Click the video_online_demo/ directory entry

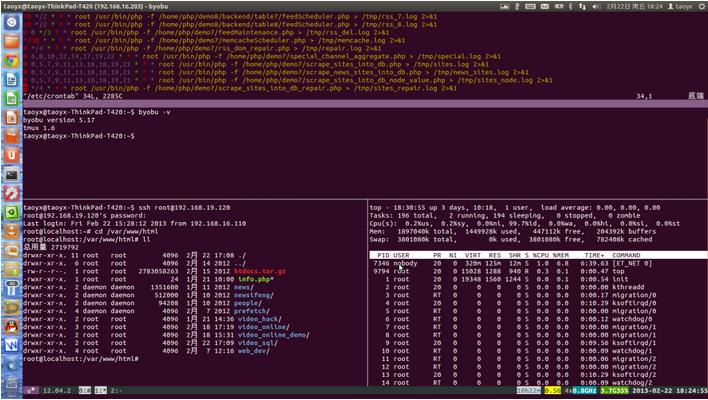pyautogui.click(x=274, y=335)
